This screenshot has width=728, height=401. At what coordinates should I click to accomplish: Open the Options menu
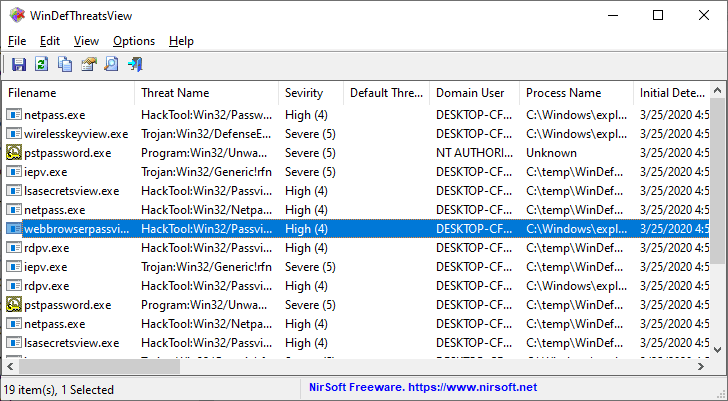tap(133, 41)
